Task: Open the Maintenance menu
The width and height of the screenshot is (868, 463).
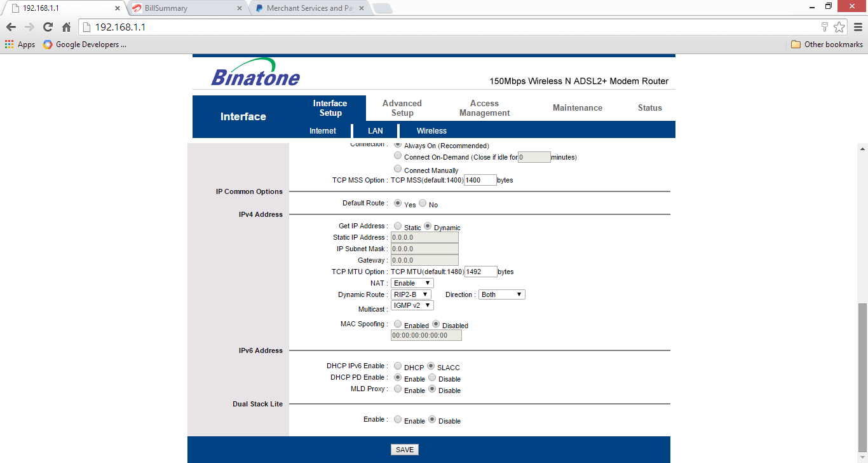Action: coord(578,108)
